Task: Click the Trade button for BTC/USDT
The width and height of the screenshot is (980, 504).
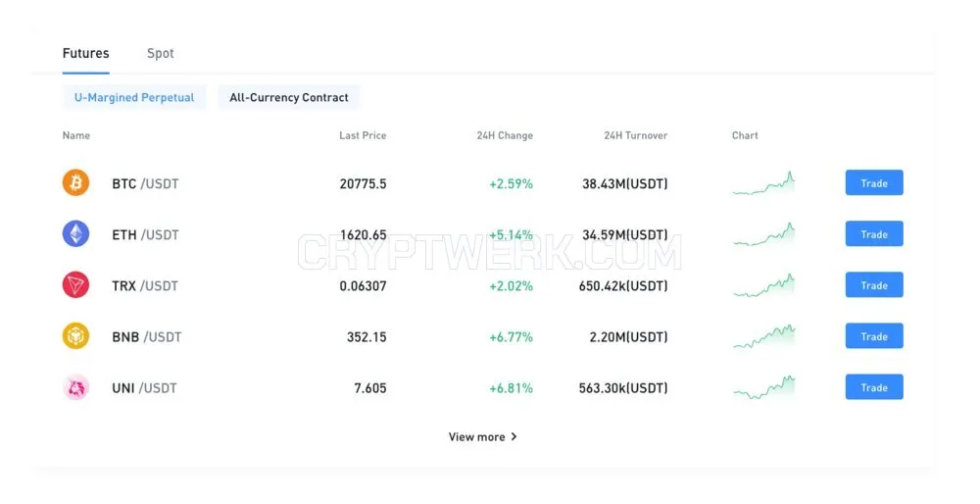Action: point(874,183)
